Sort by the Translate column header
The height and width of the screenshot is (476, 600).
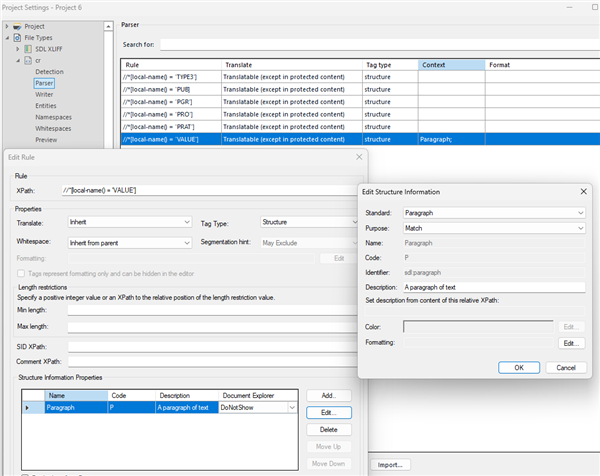(292, 65)
